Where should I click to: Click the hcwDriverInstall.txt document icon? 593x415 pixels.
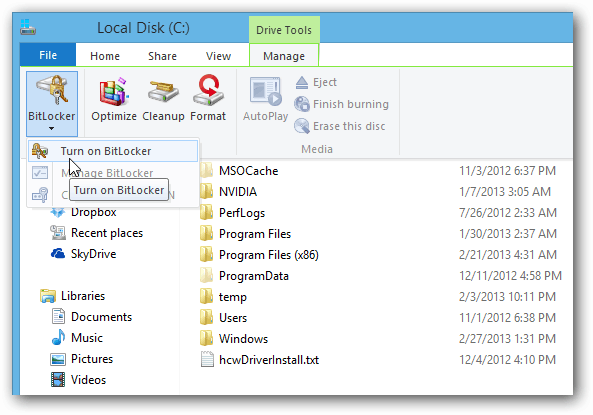[207, 359]
